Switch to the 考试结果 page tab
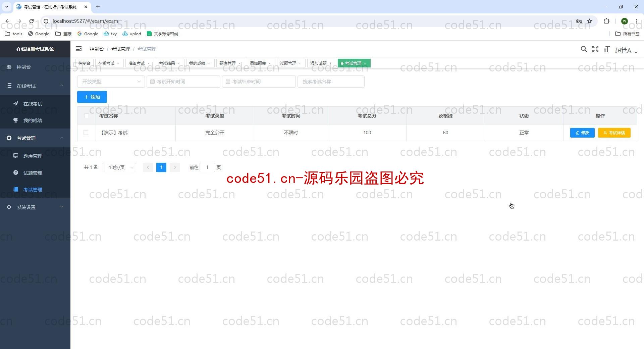This screenshot has height=349, width=644. coord(167,63)
